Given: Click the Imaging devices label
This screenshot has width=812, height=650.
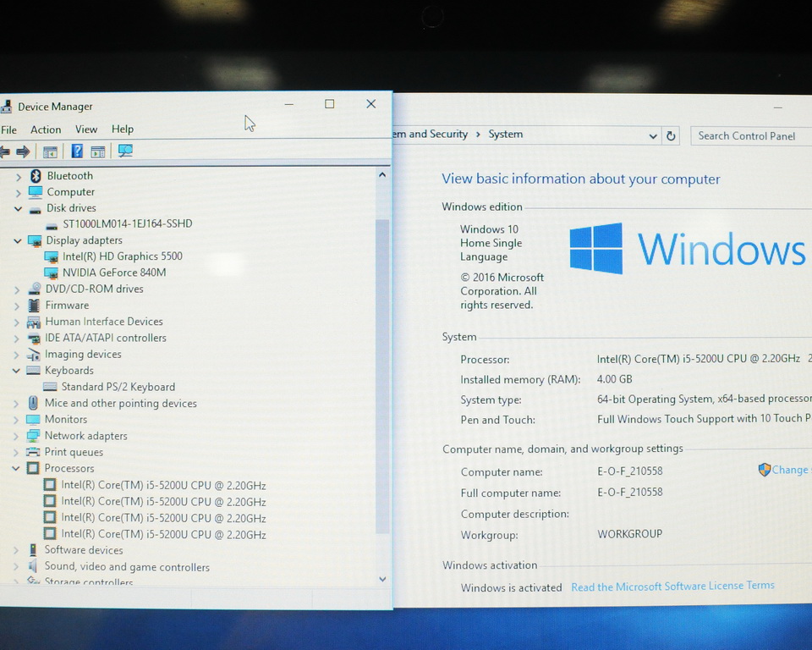Looking at the screenshot, I should [83, 354].
